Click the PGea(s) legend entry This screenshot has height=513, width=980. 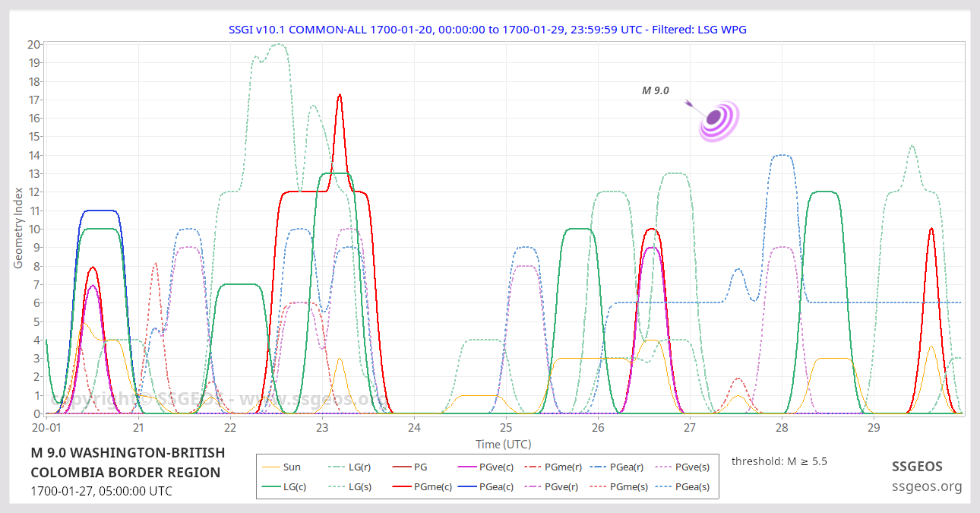point(688,486)
